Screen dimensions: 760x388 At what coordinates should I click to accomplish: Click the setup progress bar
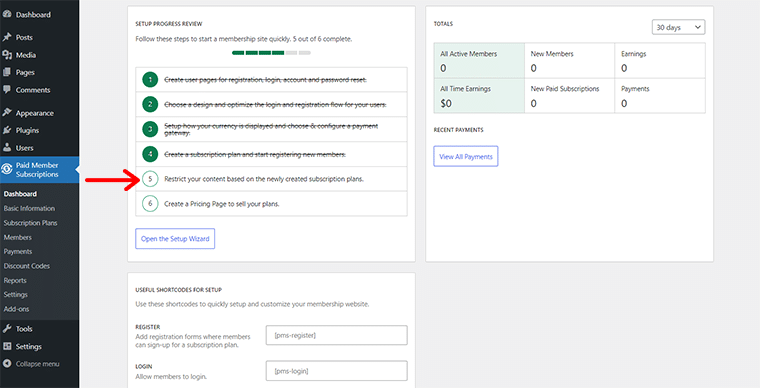click(x=271, y=53)
